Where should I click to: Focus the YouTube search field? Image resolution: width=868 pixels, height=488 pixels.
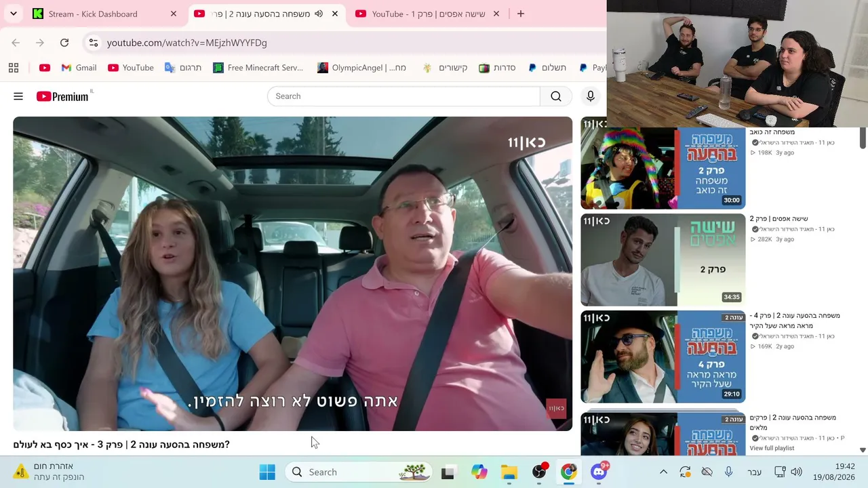[404, 96]
